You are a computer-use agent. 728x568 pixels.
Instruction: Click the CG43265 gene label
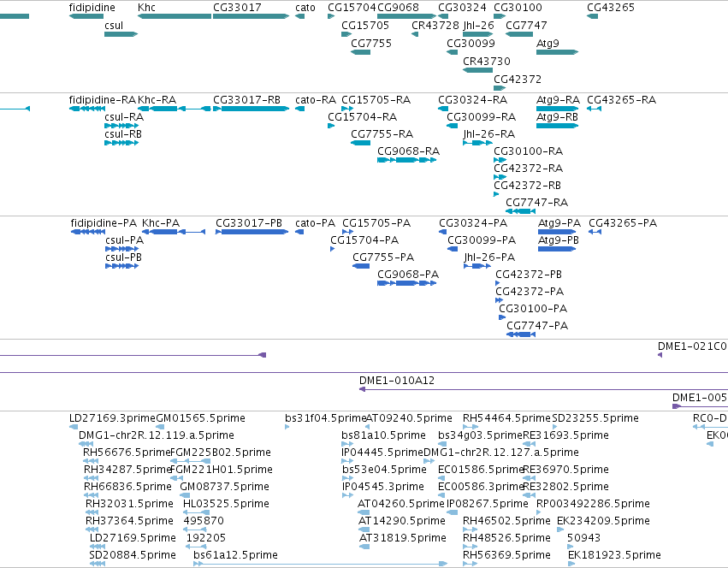point(611,8)
